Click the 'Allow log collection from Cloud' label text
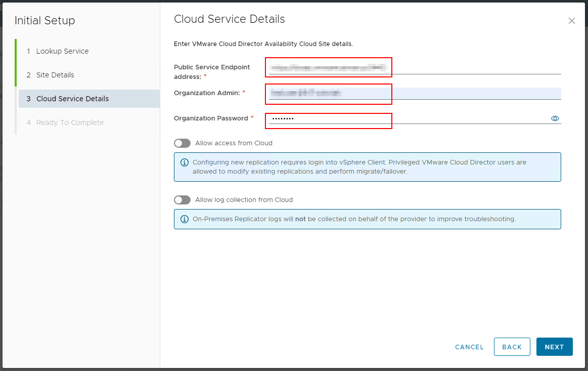The height and width of the screenshot is (371, 588). pos(244,200)
